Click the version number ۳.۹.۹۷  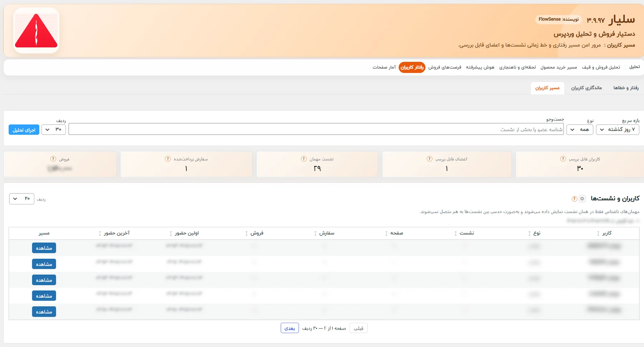point(596,20)
